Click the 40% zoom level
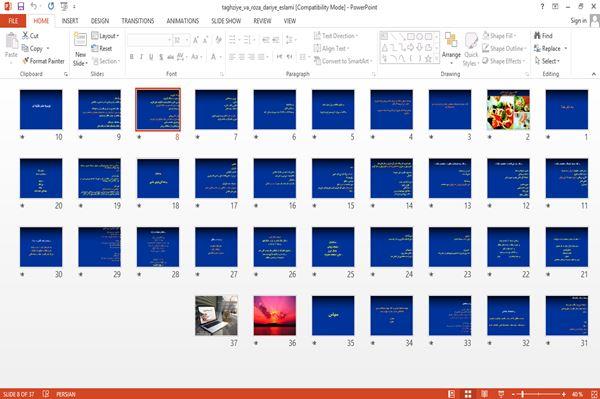The image size is (600, 399). click(577, 394)
